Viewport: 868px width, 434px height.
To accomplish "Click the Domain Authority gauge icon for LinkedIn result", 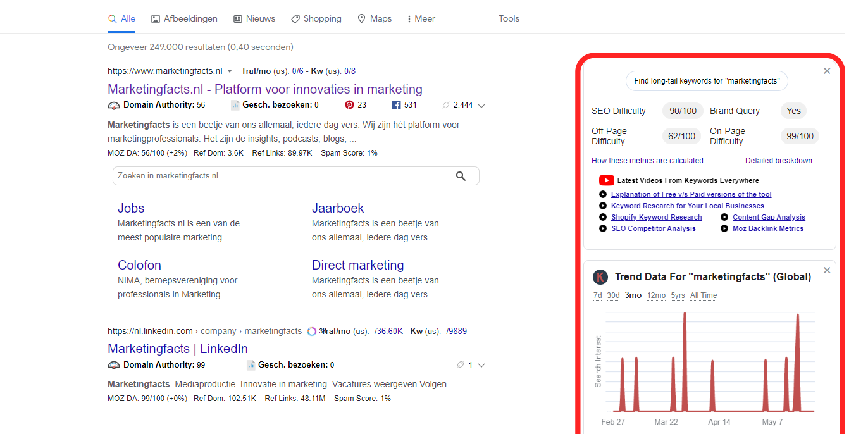I will coord(114,365).
